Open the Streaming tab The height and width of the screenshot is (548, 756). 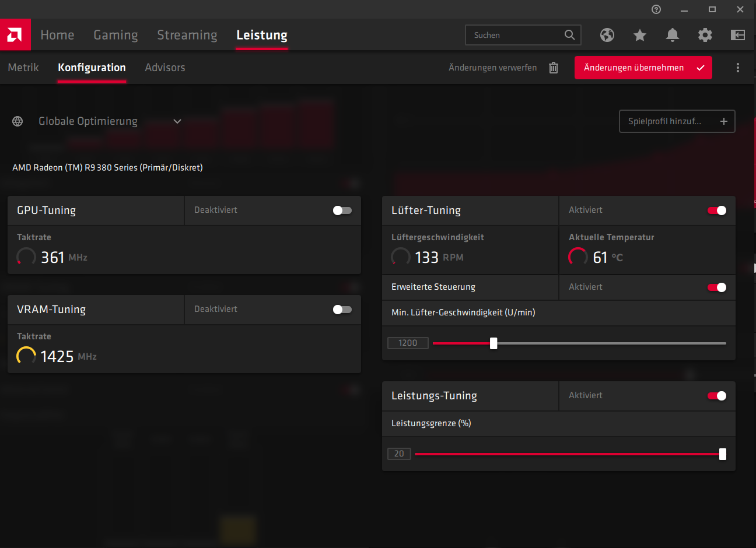pos(187,35)
